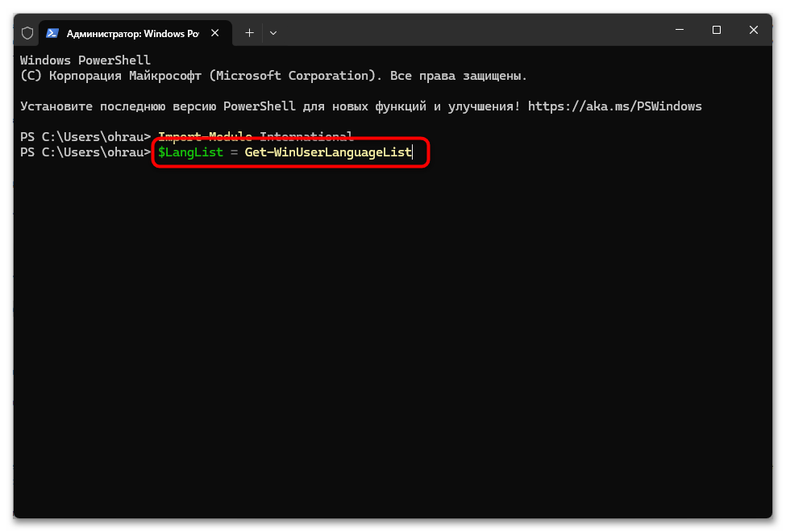Click the Windows PowerShell header text
Viewport: 786px width, 532px height.
point(85,60)
